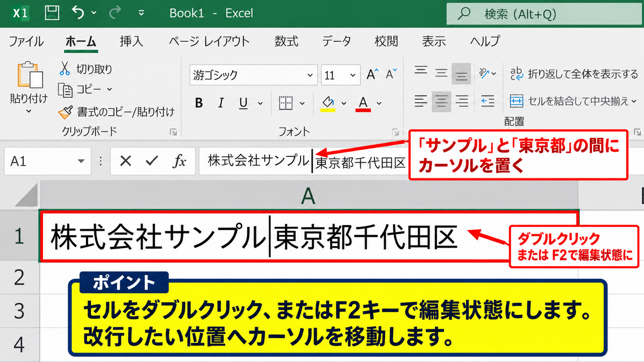
Task: Click the A1 name box field
Action: click(48, 161)
